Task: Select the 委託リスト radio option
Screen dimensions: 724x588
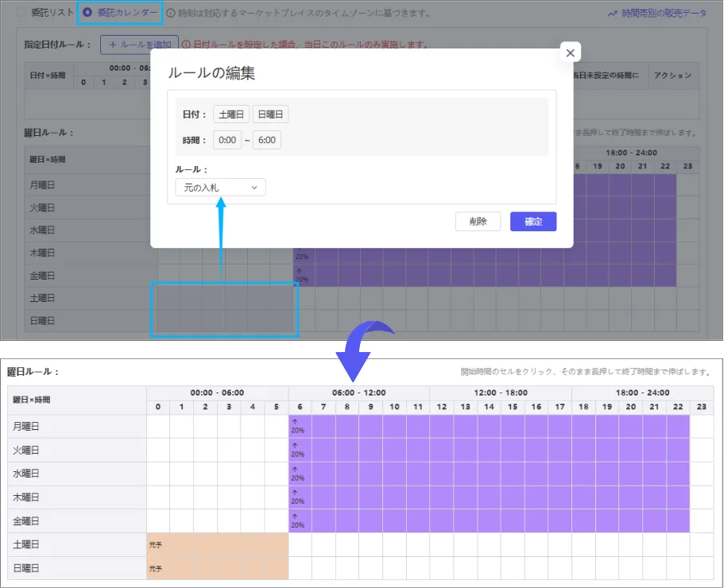Action: click(x=21, y=13)
